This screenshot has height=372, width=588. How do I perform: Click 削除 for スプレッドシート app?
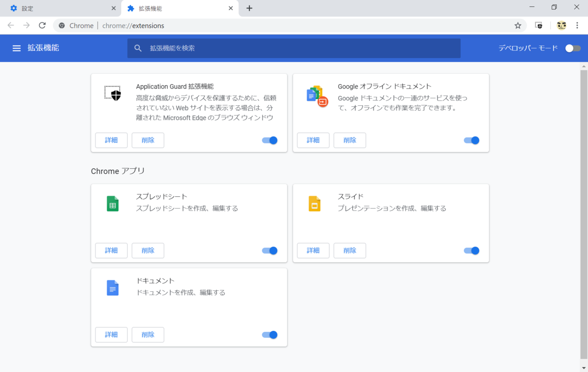click(x=148, y=251)
